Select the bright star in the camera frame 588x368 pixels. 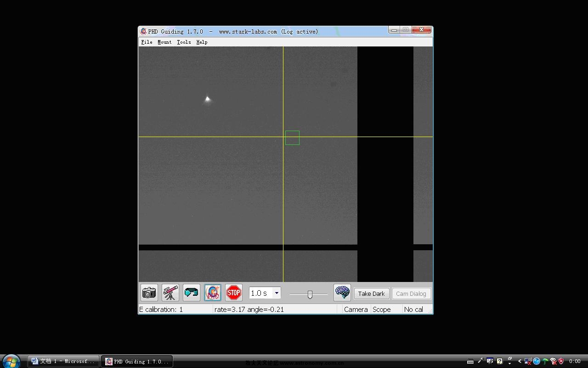pos(208,99)
